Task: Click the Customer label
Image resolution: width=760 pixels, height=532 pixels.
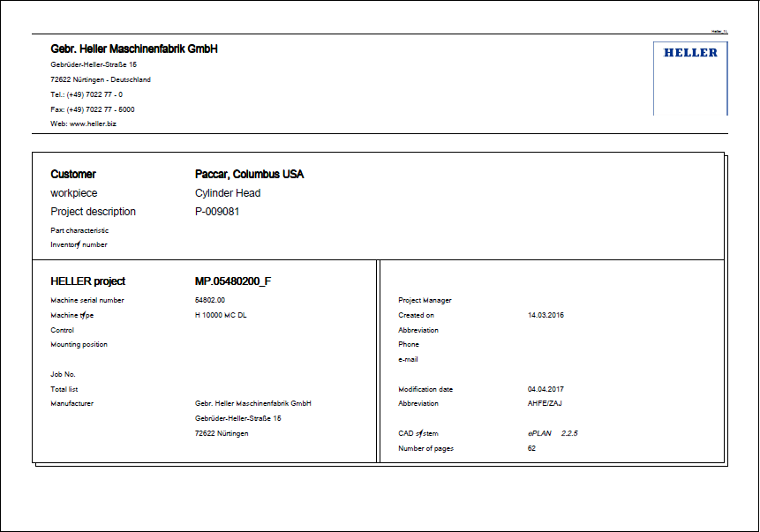Action: (x=73, y=175)
